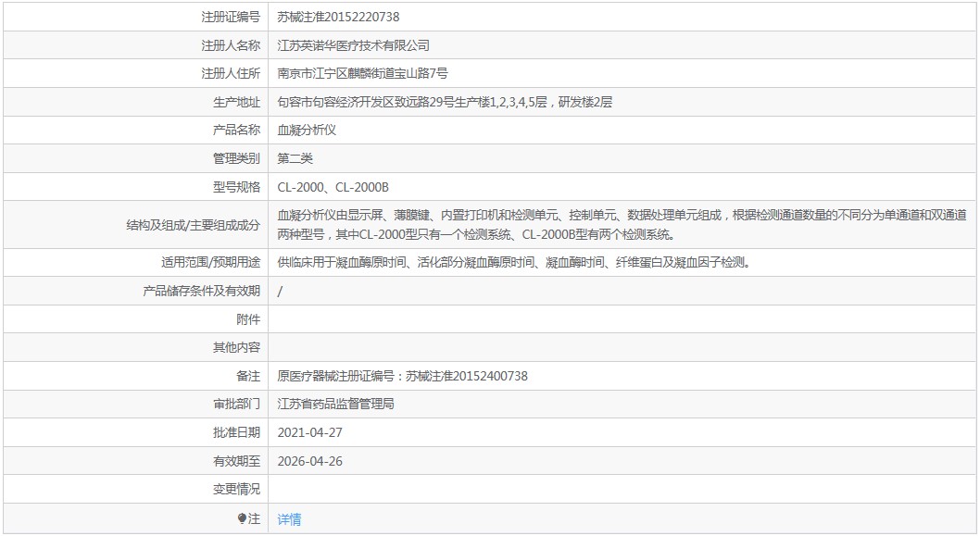Click the 变更情况 label

point(236,490)
